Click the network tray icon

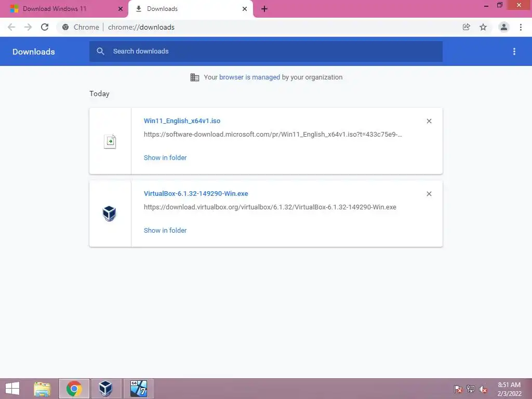[x=471, y=389]
